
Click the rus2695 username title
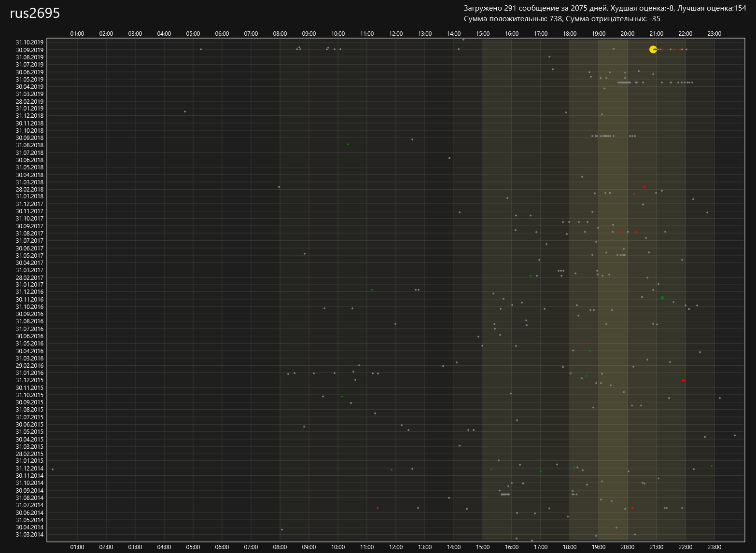(x=35, y=13)
